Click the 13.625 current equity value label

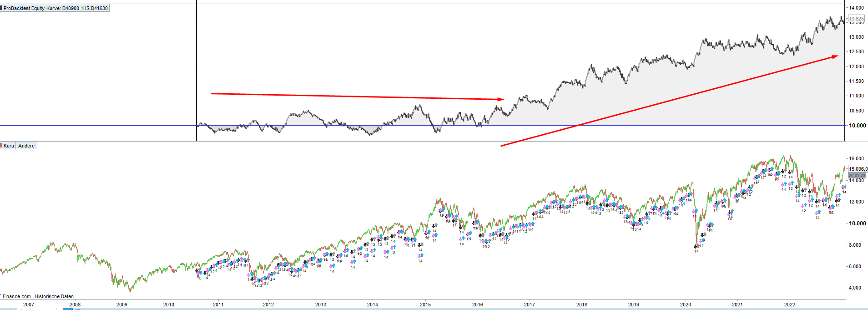[857, 19]
